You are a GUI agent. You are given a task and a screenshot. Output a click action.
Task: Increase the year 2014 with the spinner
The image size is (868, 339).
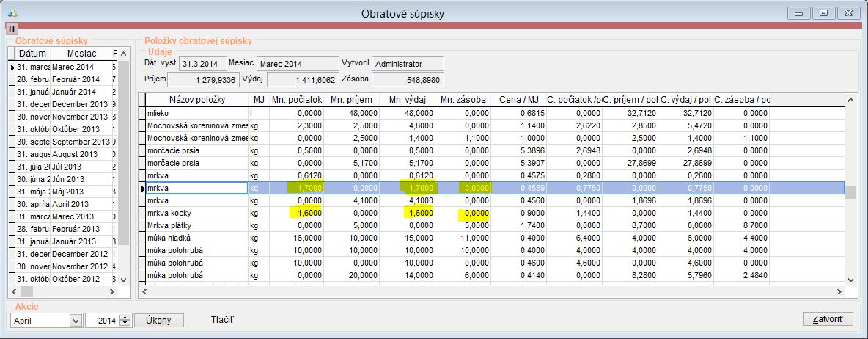click(124, 317)
